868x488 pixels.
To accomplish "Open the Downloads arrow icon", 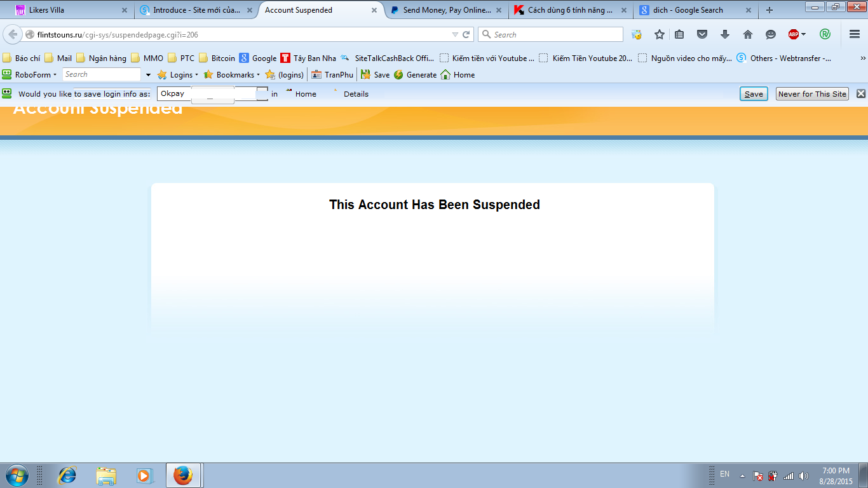I will pos(725,34).
